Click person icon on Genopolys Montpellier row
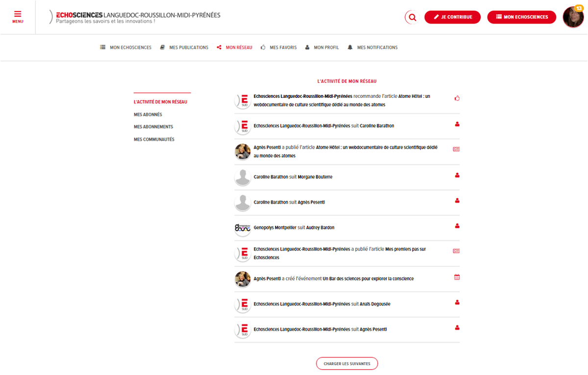 point(457,226)
